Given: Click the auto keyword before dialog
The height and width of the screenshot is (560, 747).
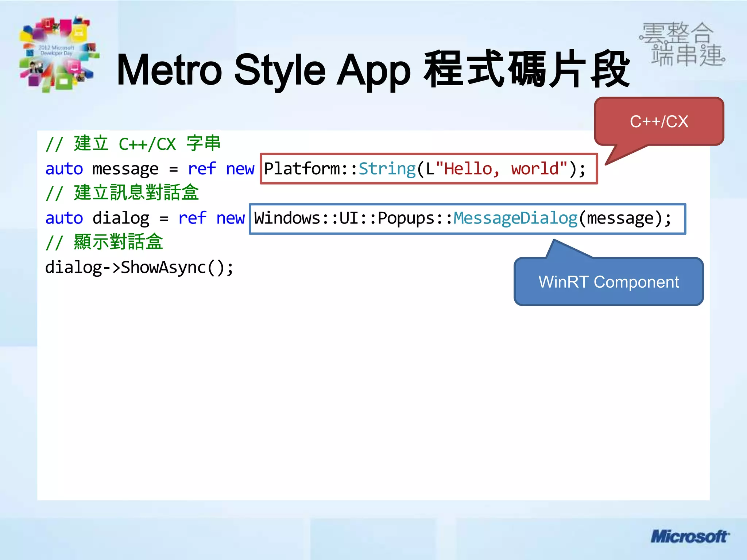Looking at the screenshot, I should (64, 218).
